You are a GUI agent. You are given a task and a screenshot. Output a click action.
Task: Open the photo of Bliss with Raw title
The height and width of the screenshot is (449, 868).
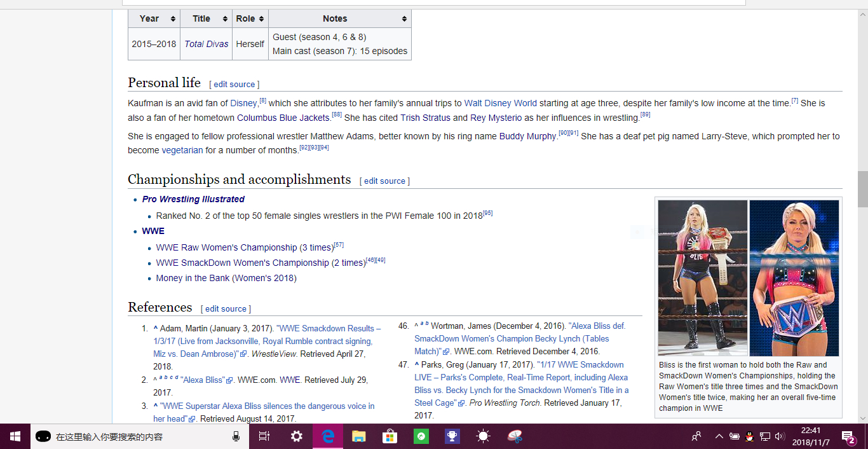coord(702,278)
